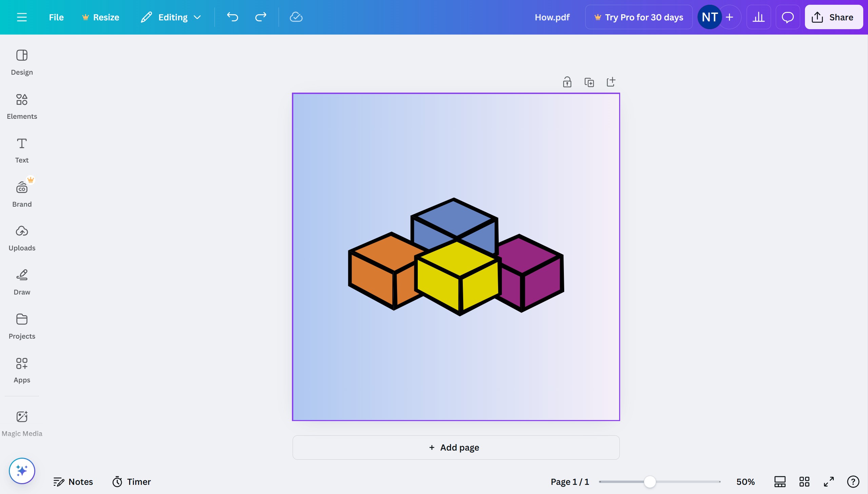Open the File menu
Image resolution: width=868 pixels, height=494 pixels.
click(x=56, y=17)
